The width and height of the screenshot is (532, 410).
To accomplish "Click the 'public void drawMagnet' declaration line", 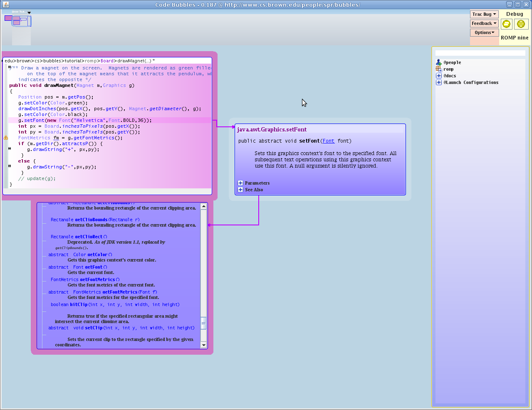I will [x=72, y=85].
